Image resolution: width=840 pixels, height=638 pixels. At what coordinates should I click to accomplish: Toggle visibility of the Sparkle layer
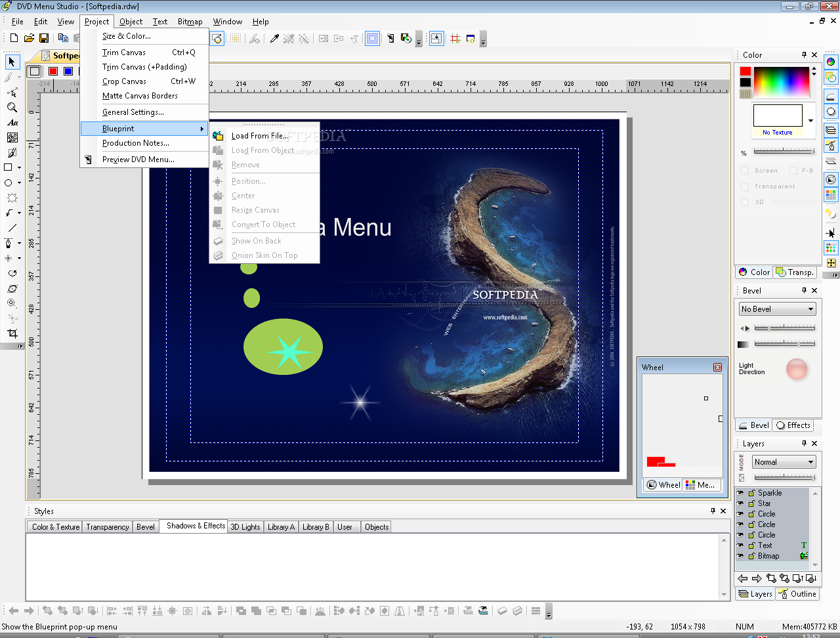740,493
